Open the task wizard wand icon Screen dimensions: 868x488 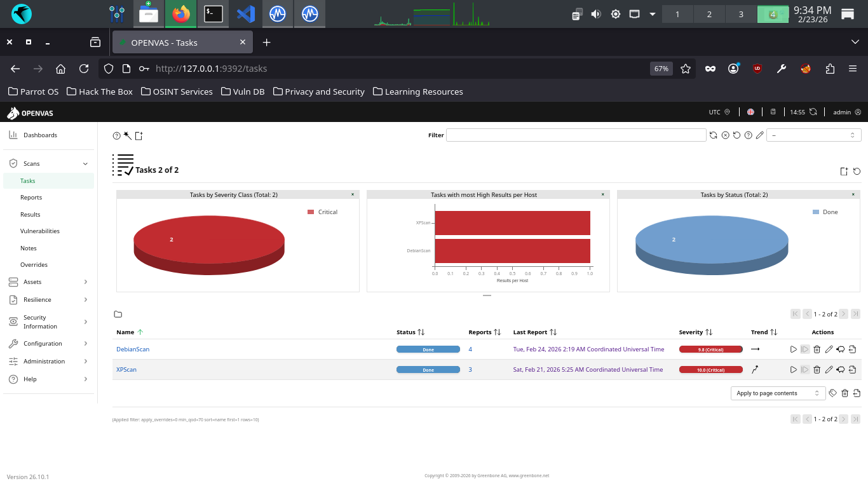click(x=127, y=135)
